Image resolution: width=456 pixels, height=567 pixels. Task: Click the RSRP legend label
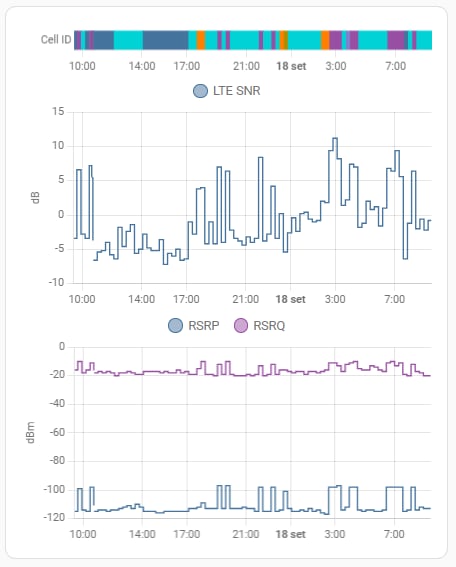204,325
